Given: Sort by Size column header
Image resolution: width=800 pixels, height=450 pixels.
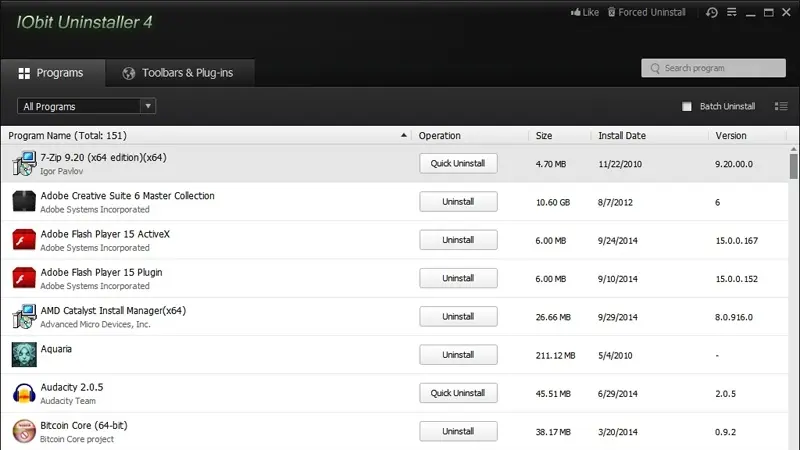Looking at the screenshot, I should (560, 136).
